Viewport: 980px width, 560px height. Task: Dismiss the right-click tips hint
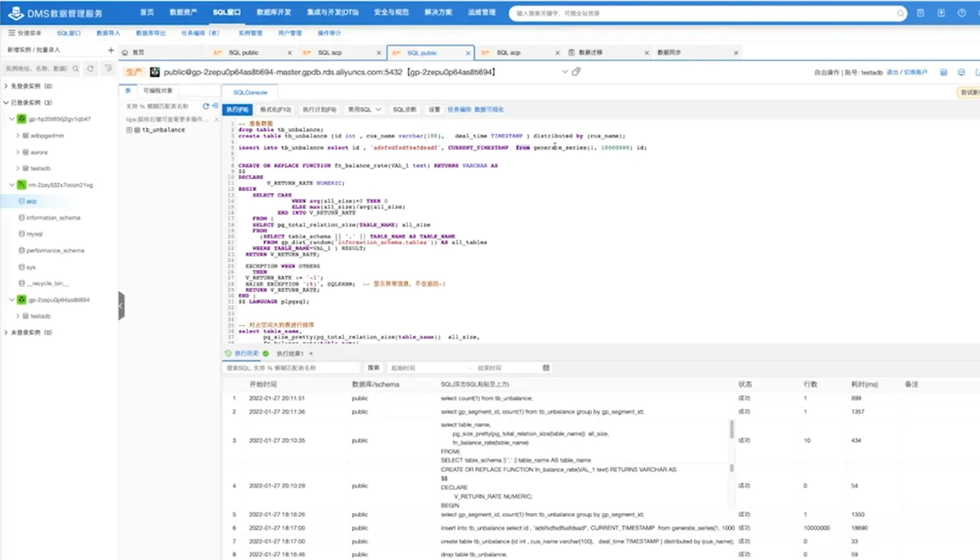pos(217,119)
